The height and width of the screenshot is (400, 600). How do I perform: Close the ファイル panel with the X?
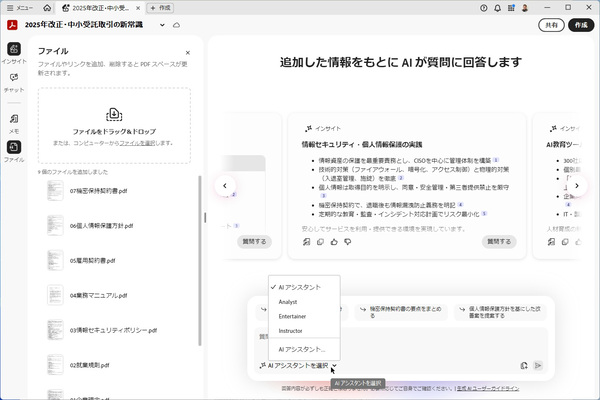(187, 53)
